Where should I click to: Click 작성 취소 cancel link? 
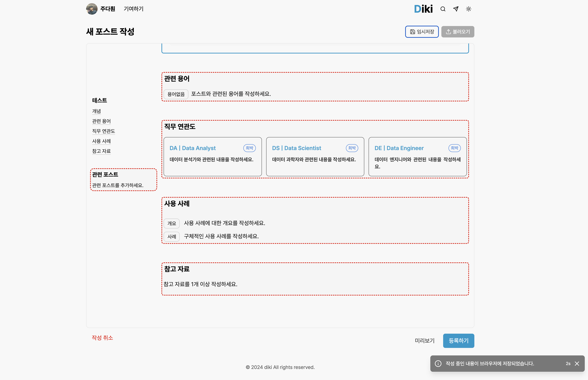coord(102,338)
